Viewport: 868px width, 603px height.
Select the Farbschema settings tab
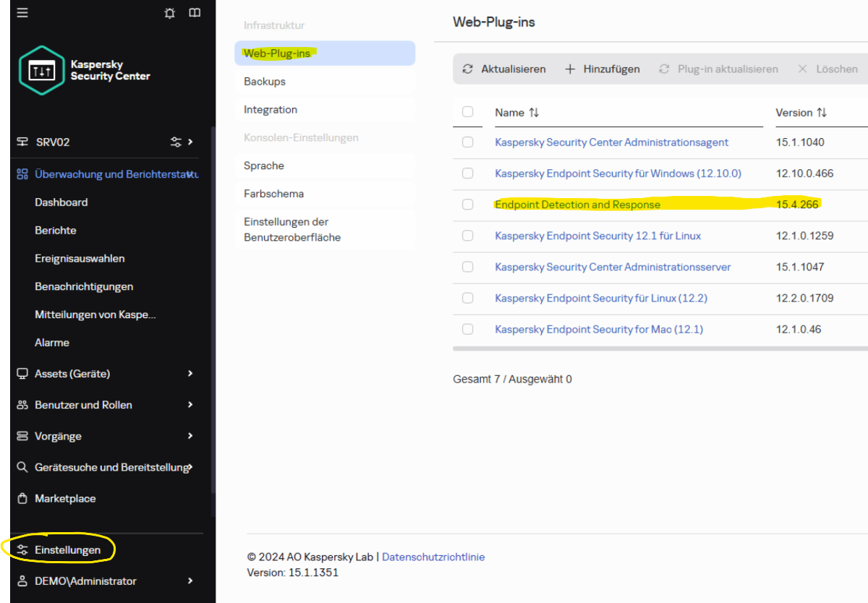coord(325,194)
